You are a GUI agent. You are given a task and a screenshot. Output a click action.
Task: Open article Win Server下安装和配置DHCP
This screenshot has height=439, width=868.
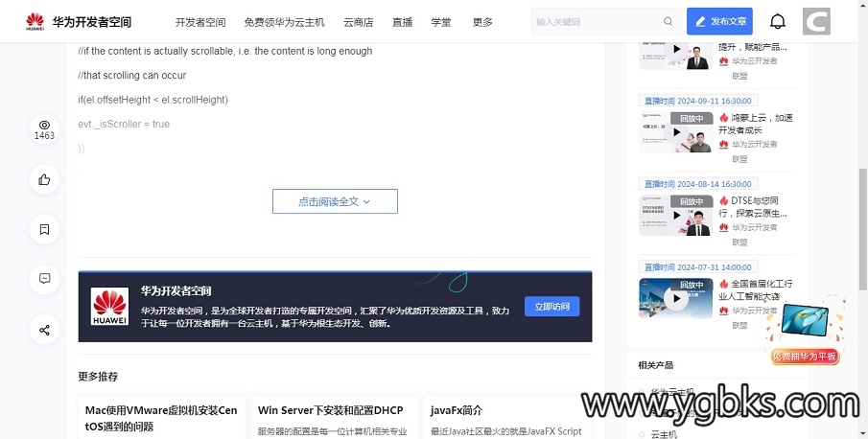(331, 410)
